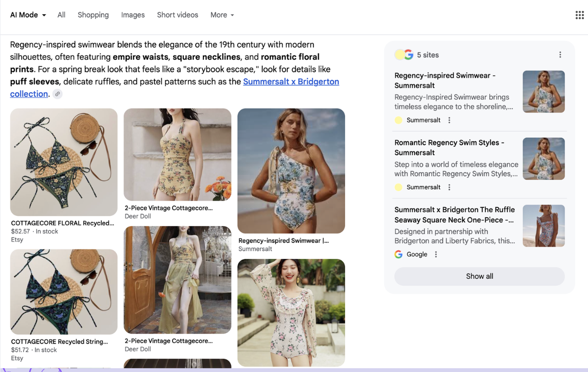
Task: Open the Google apps grid icon
Action: point(579,15)
